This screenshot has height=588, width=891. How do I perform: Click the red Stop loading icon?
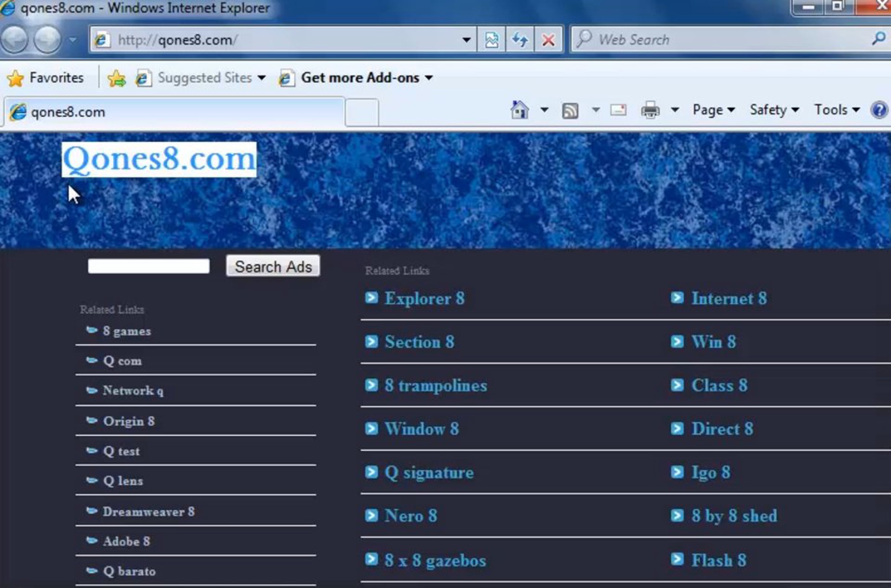click(x=548, y=39)
